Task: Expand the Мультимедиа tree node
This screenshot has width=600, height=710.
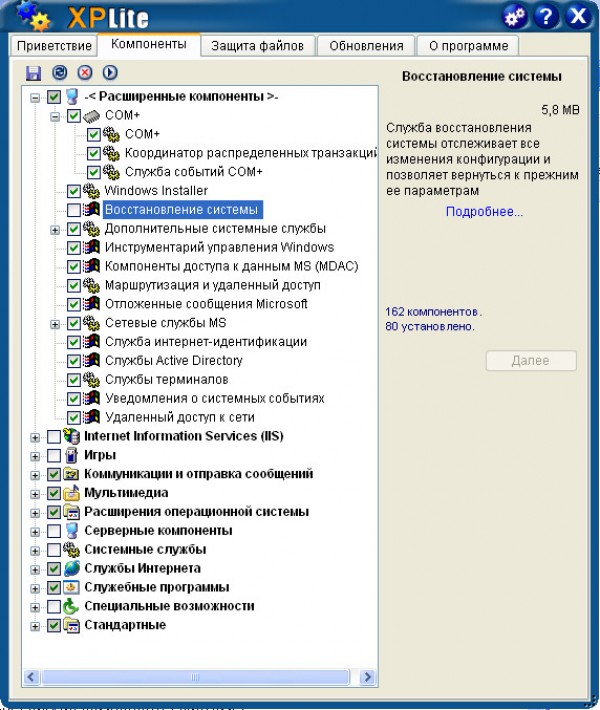Action: coord(35,494)
